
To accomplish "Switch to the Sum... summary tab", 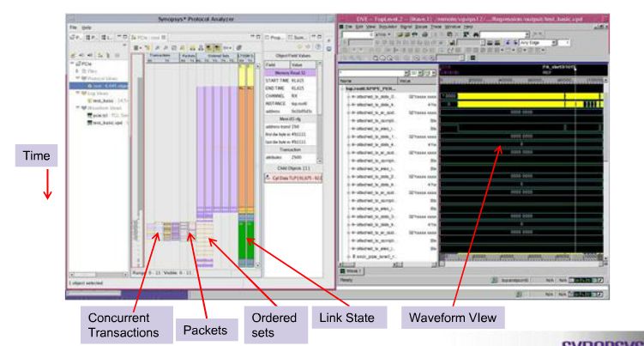I will (x=297, y=38).
